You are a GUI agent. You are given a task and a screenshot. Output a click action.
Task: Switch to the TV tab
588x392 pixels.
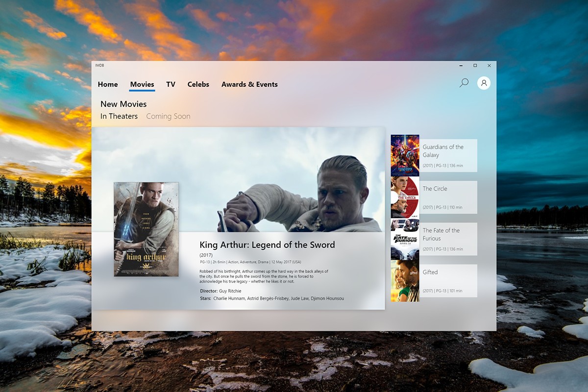pyautogui.click(x=171, y=84)
